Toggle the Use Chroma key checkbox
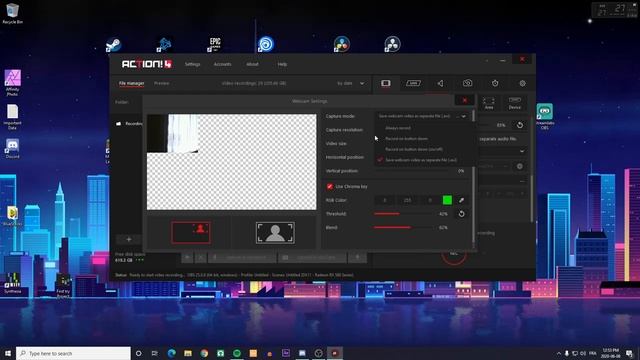The image size is (640, 360). click(329, 187)
